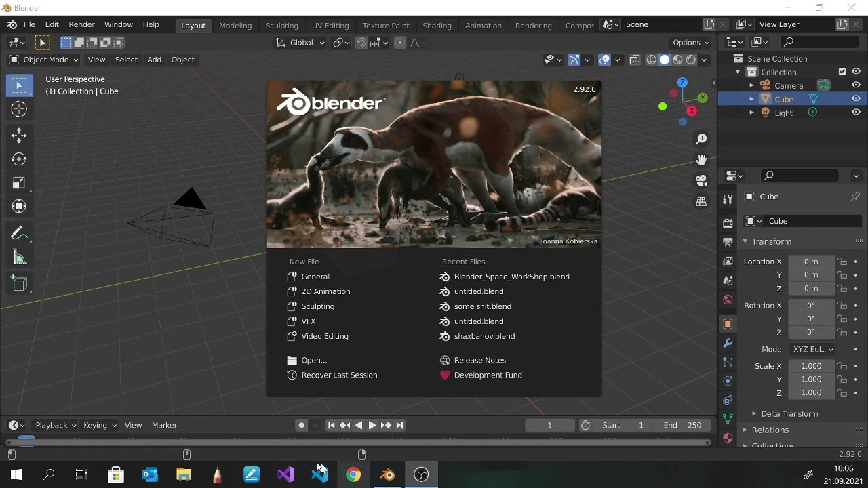The width and height of the screenshot is (868, 488).
Task: Open Global transform orientation dropdown
Action: [x=300, y=43]
